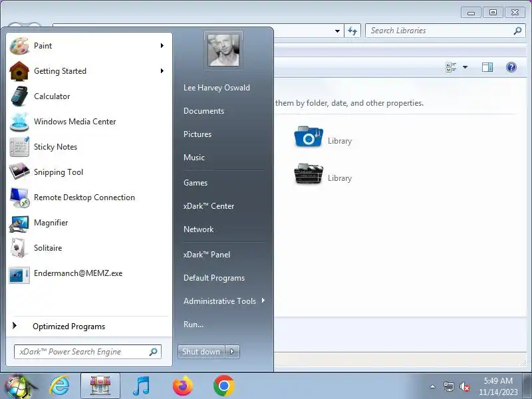Click the network tray icon
The width and height of the screenshot is (532, 399).
pos(448,386)
